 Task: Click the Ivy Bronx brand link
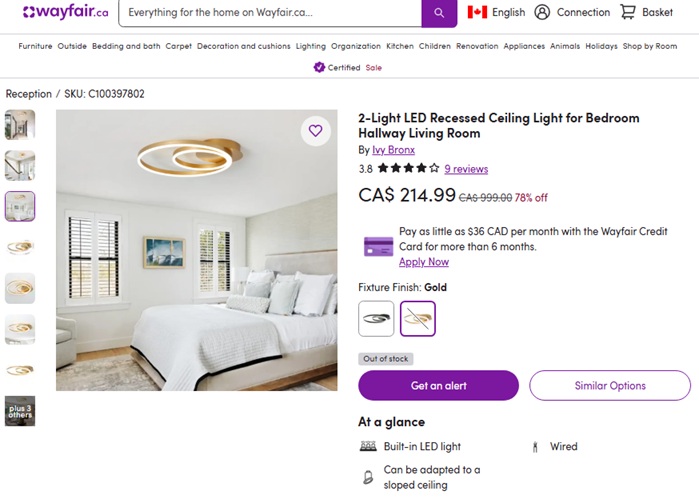(x=393, y=150)
